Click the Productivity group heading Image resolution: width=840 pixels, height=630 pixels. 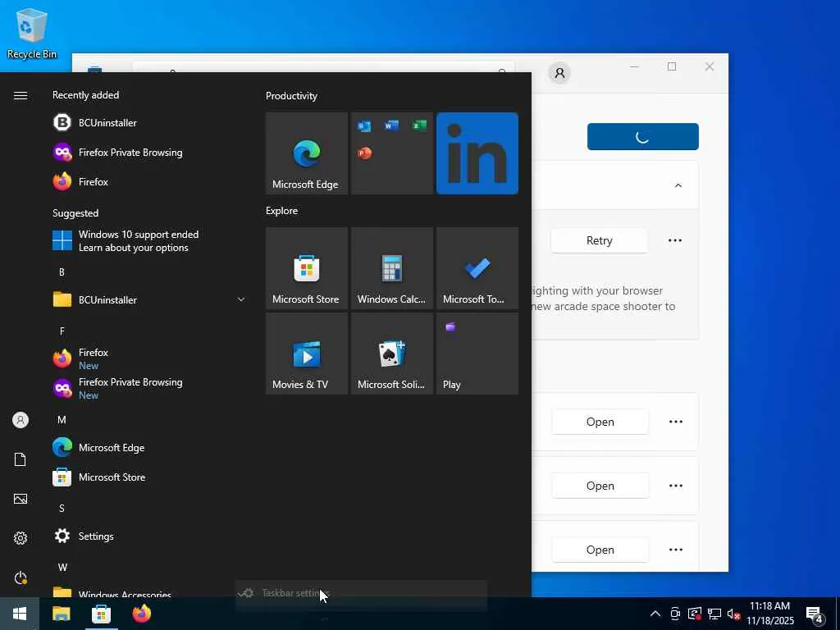pyautogui.click(x=291, y=96)
